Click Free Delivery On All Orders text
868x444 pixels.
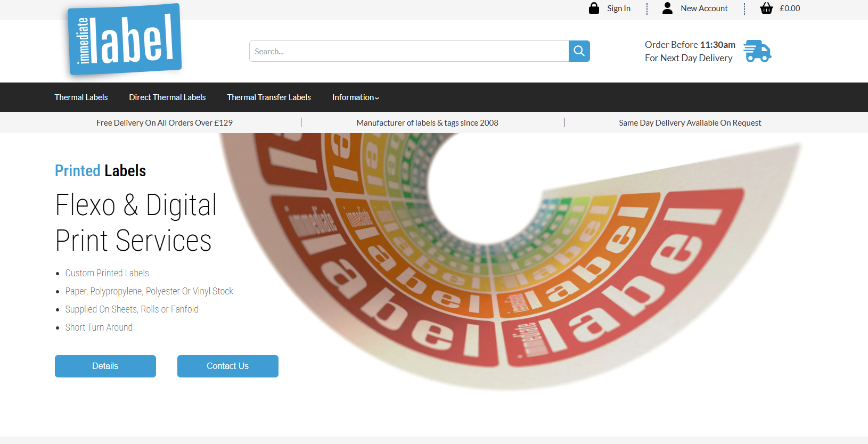164,123
